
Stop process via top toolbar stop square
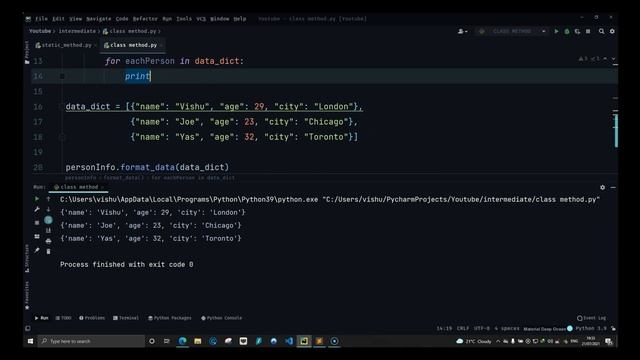(x=588, y=31)
